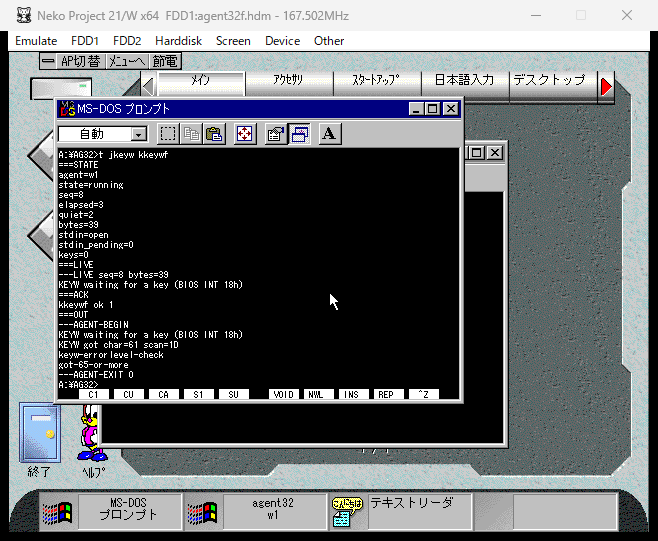Click the CA function key label

pos(164,395)
